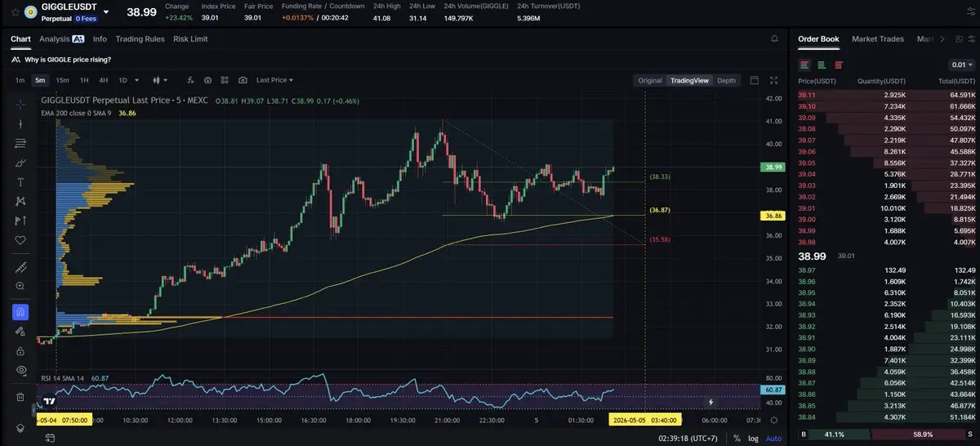Select the TradingView chart view
This screenshot has height=446, width=980.
(689, 80)
